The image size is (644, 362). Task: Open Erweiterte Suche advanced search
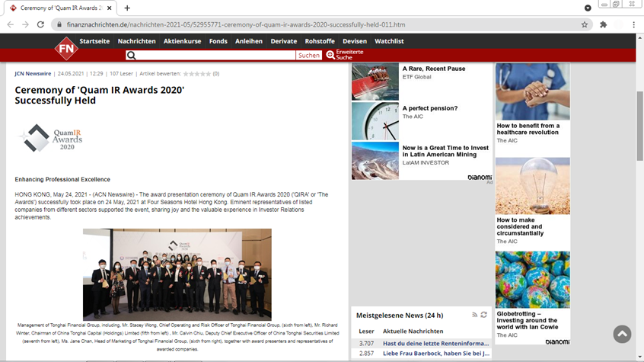pyautogui.click(x=345, y=55)
